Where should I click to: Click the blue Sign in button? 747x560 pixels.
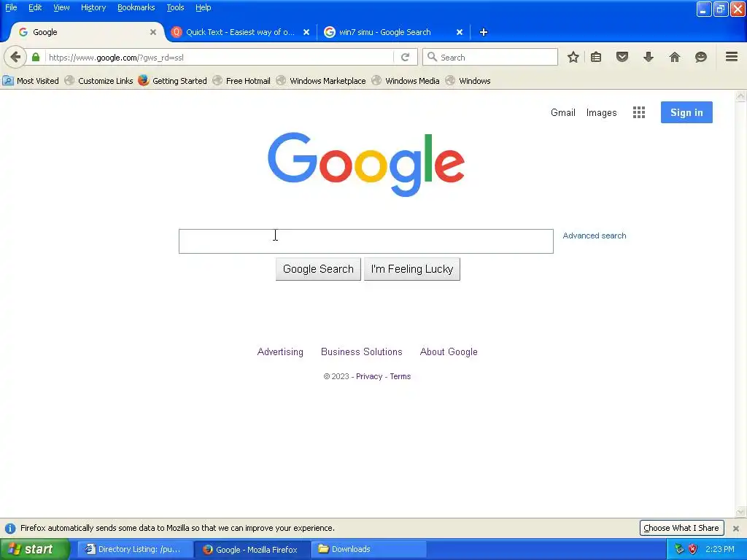pyautogui.click(x=686, y=112)
